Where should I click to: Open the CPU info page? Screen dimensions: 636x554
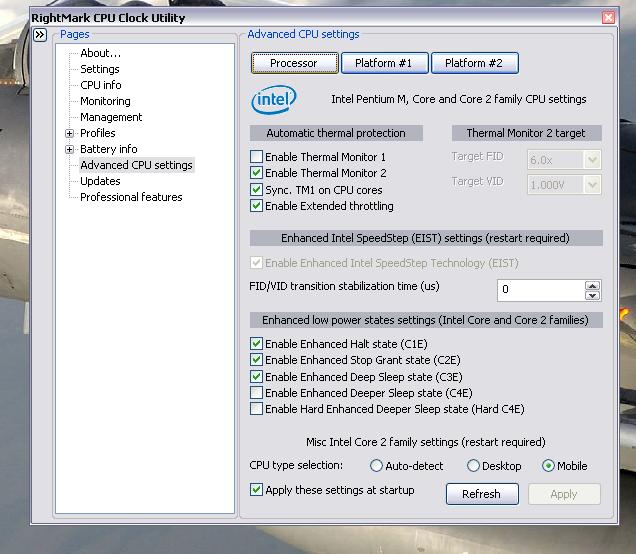(101, 85)
